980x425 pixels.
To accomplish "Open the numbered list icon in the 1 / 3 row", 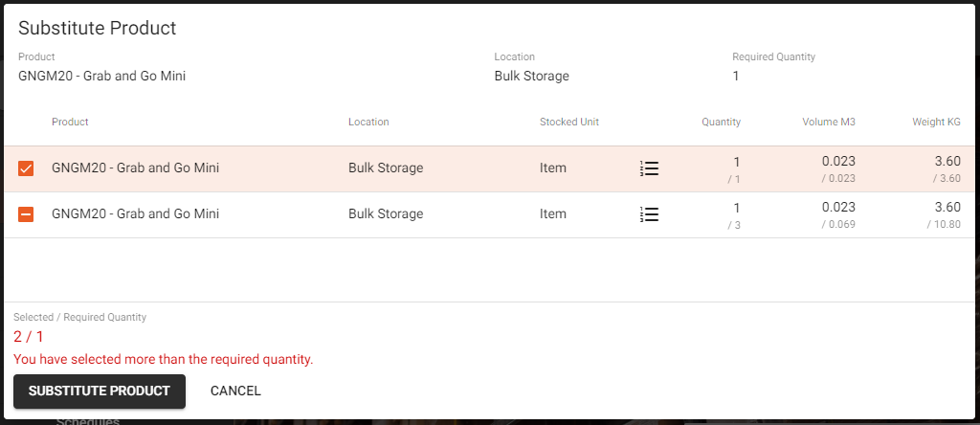I will point(650,214).
